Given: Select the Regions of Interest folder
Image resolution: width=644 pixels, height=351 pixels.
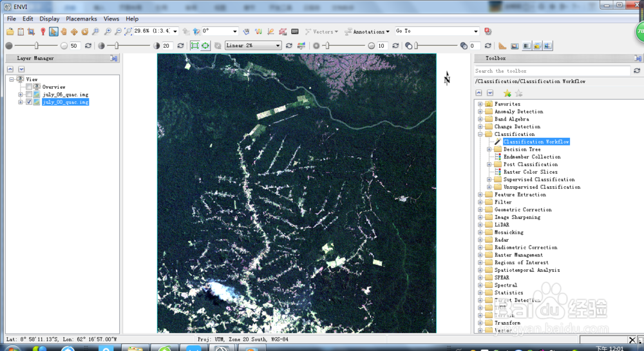Looking at the screenshot, I should coord(521,263).
